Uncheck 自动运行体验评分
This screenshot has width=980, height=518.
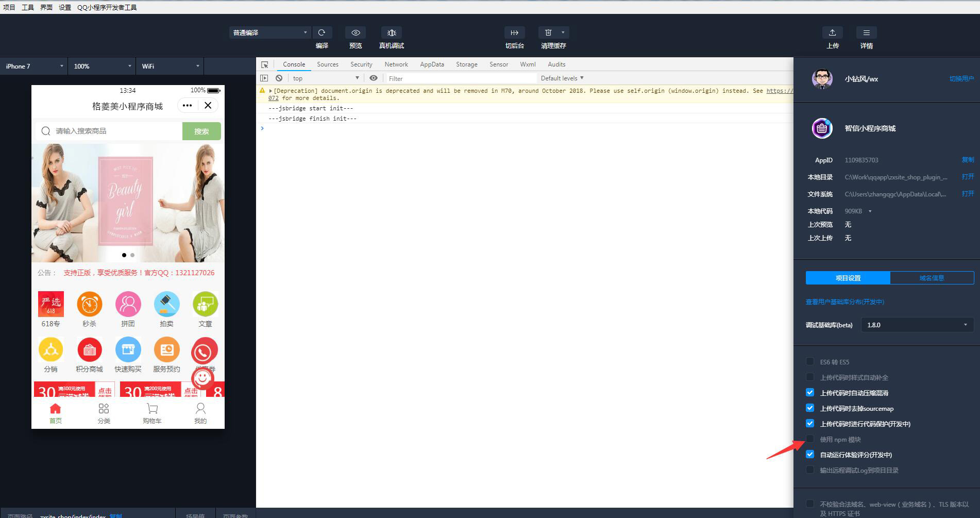coord(810,454)
